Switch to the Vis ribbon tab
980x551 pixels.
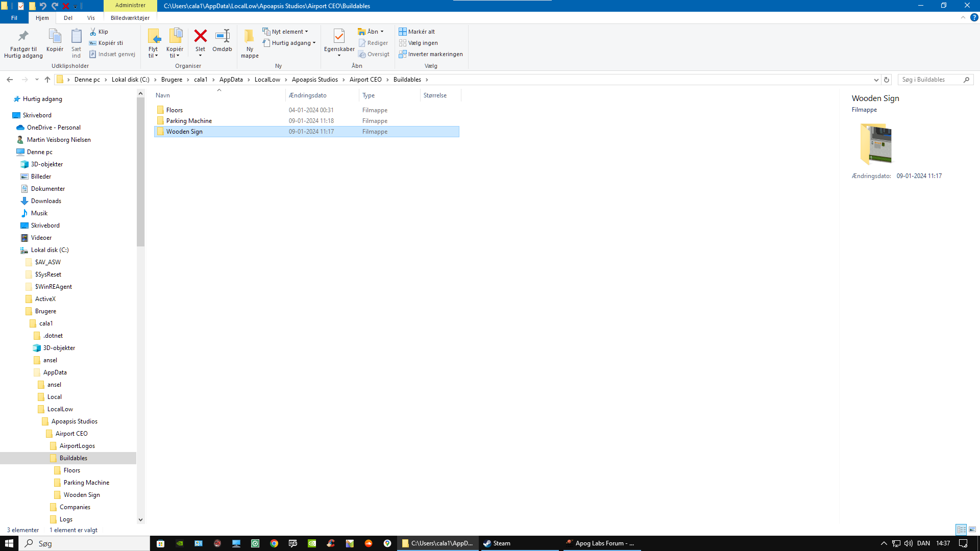coord(91,18)
